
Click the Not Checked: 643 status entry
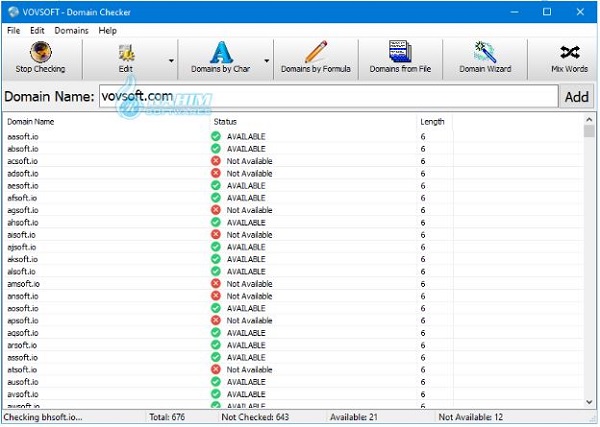coord(255,417)
